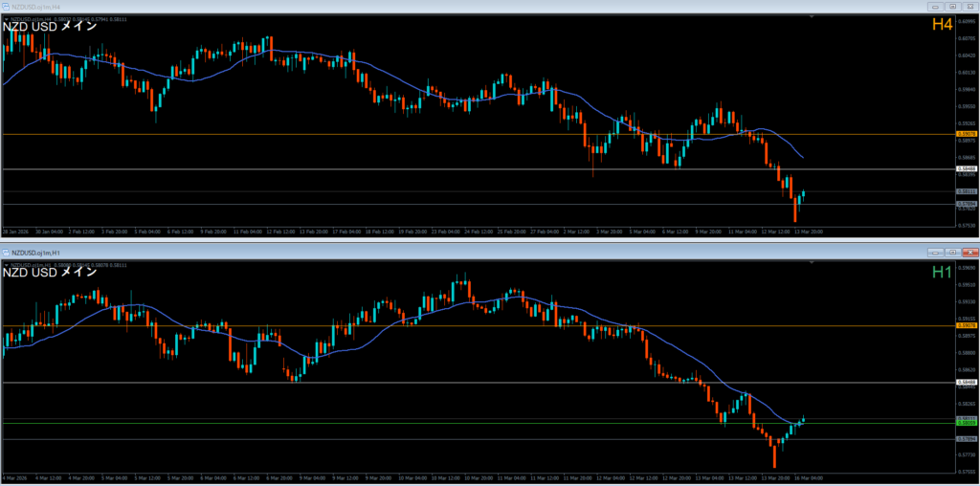Click the green price label on H1 price axis
The height and width of the screenshot is (486, 980).
(x=966, y=423)
